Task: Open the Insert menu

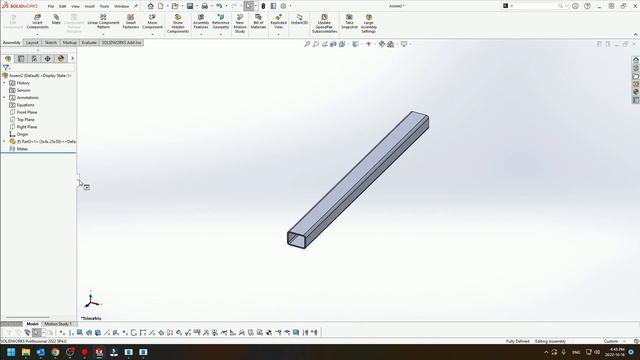Action: pos(89,7)
